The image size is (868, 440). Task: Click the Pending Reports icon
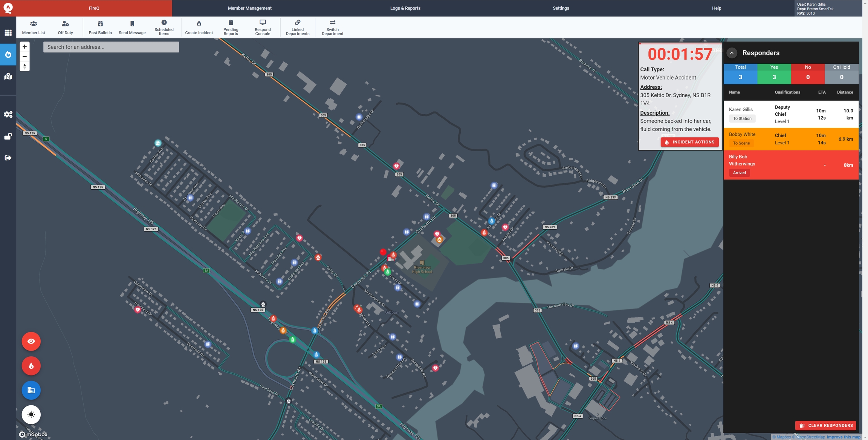click(231, 23)
